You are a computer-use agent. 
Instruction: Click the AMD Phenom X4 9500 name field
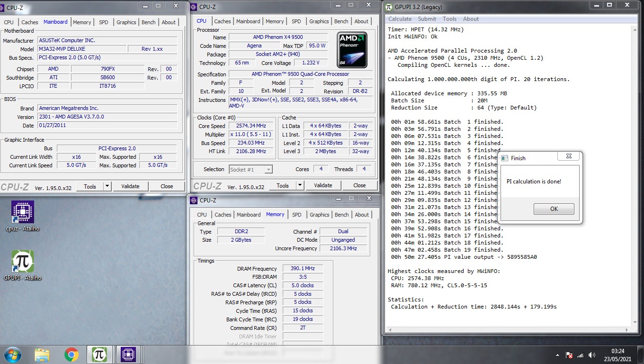(x=278, y=37)
